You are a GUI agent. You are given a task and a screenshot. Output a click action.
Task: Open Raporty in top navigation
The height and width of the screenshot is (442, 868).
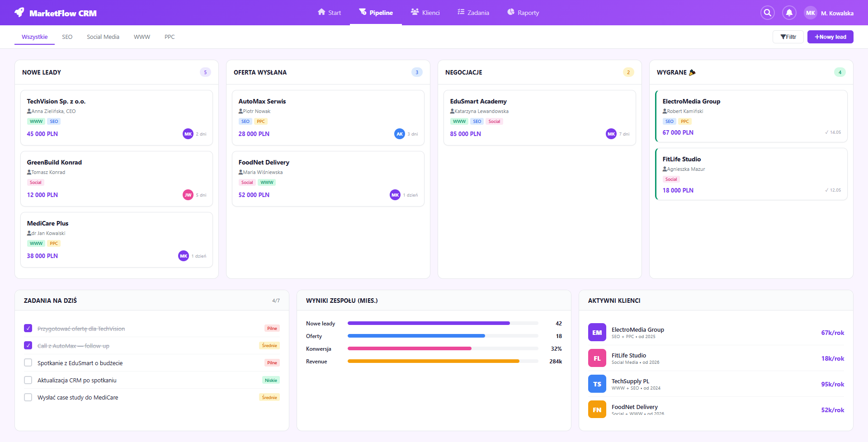[523, 13]
